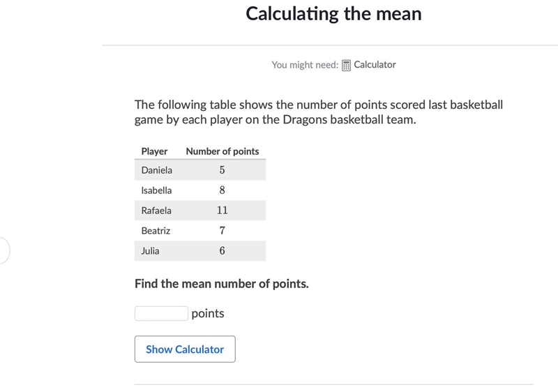The height and width of the screenshot is (392, 558).
Task: Select the Daniela name cell
Action: tap(156, 170)
